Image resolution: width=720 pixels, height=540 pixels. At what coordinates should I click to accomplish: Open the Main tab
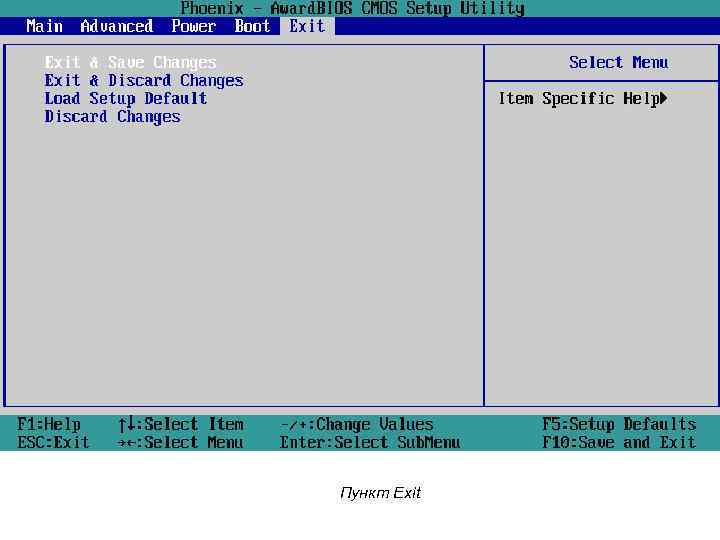45,26
